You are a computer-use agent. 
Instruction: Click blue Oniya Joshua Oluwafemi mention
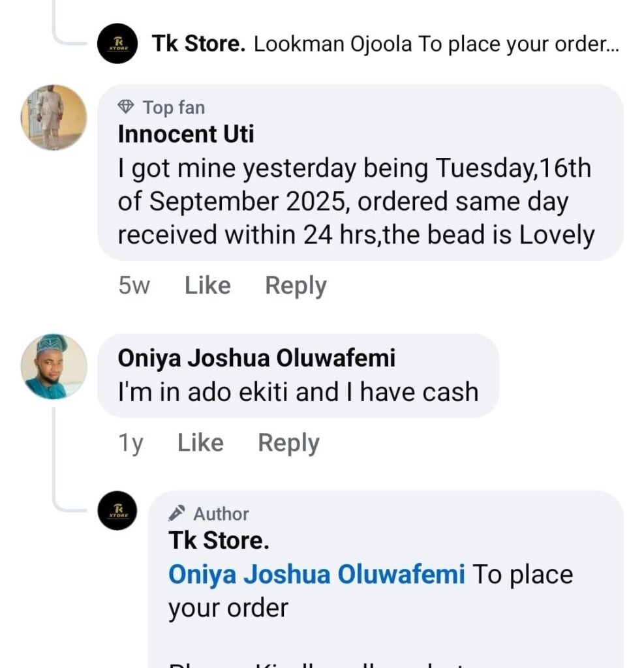pos(316,575)
